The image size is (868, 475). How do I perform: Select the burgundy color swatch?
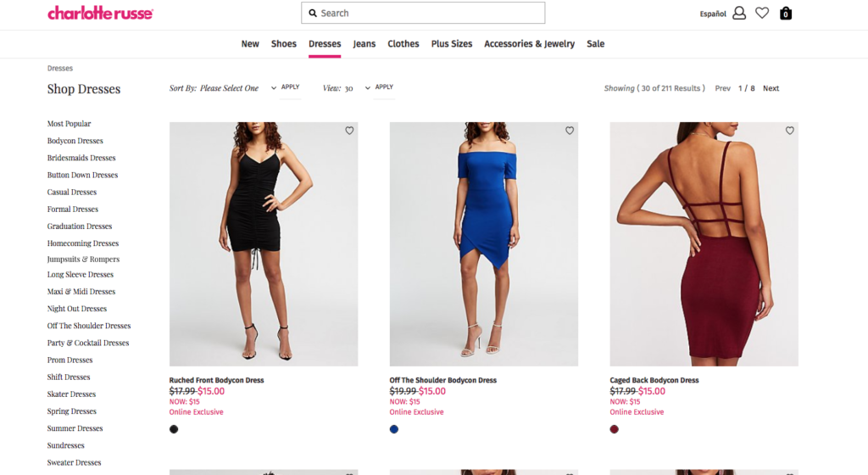tap(615, 429)
